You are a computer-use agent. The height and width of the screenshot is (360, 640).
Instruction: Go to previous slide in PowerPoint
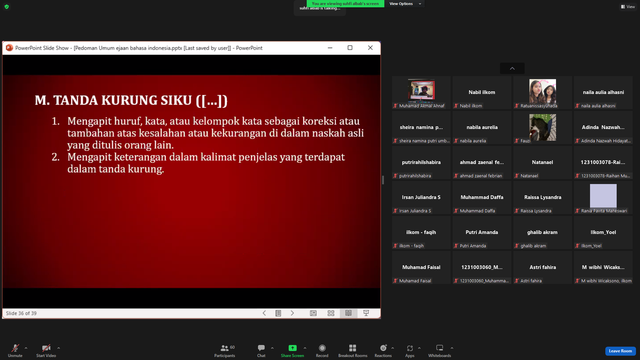click(264, 313)
